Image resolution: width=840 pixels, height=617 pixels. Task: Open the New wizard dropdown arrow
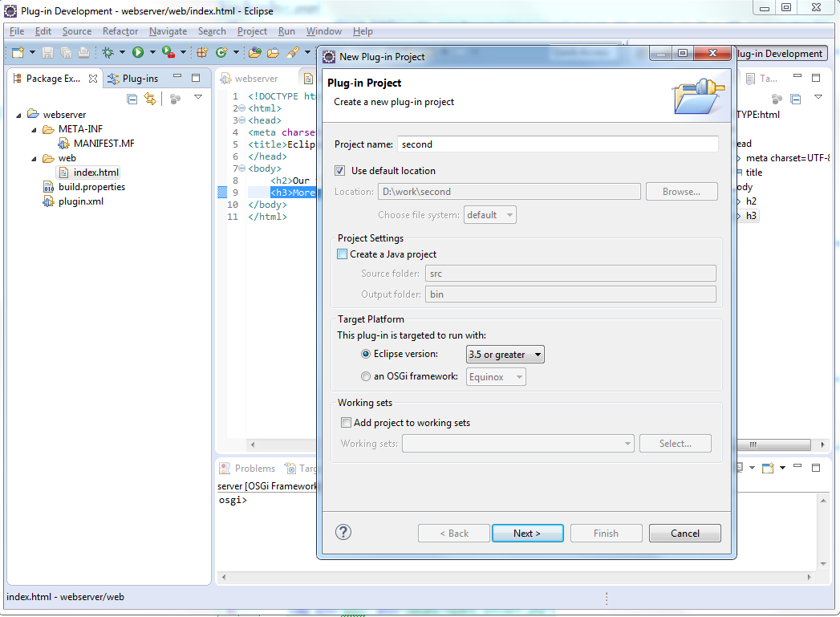coord(32,52)
